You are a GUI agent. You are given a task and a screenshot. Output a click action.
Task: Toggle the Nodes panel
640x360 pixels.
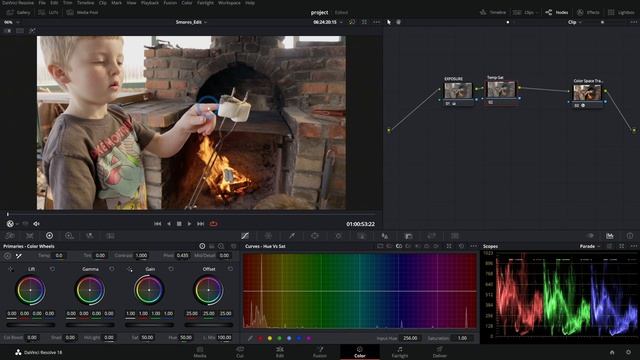557,12
